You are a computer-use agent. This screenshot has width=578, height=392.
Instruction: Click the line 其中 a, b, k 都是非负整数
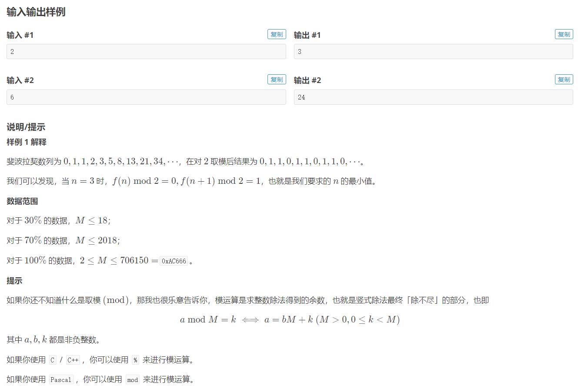tap(54, 340)
